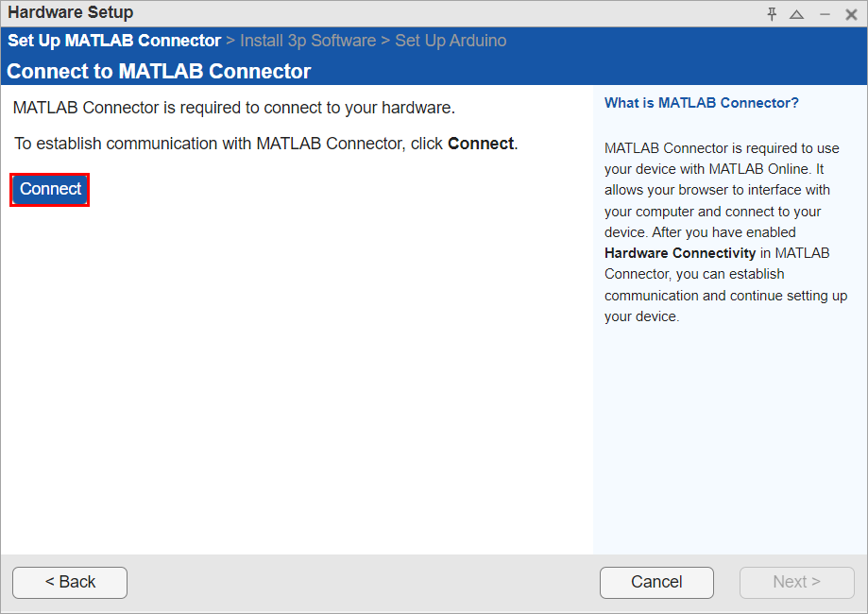The image size is (868, 614).
Task: Click the What is MATLAB Connector? heading
Action: click(x=701, y=102)
